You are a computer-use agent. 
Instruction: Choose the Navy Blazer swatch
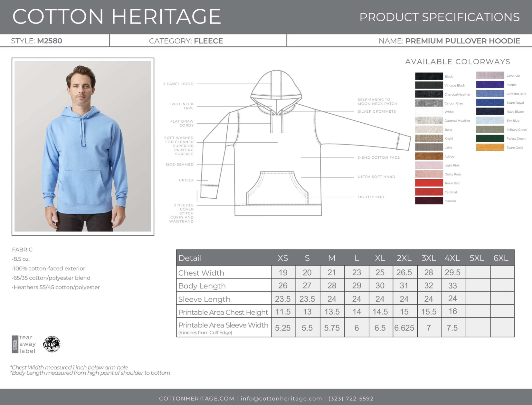(490, 112)
